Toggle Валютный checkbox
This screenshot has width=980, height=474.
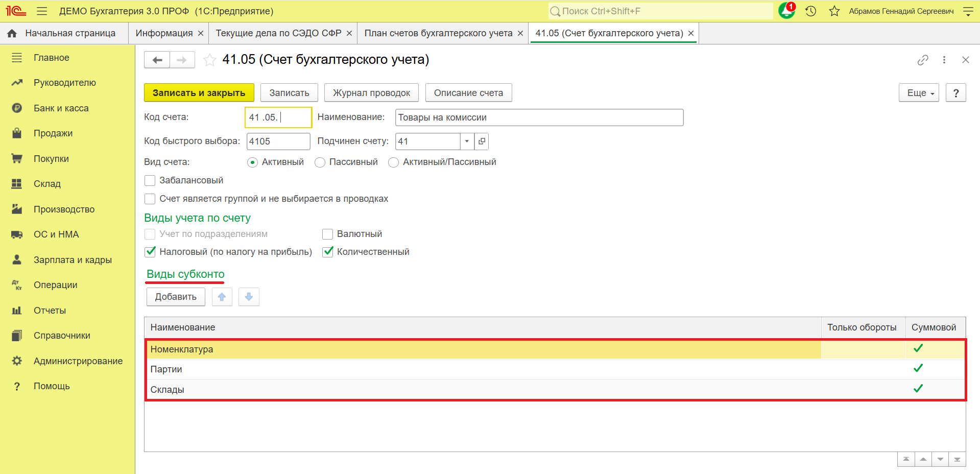click(327, 234)
